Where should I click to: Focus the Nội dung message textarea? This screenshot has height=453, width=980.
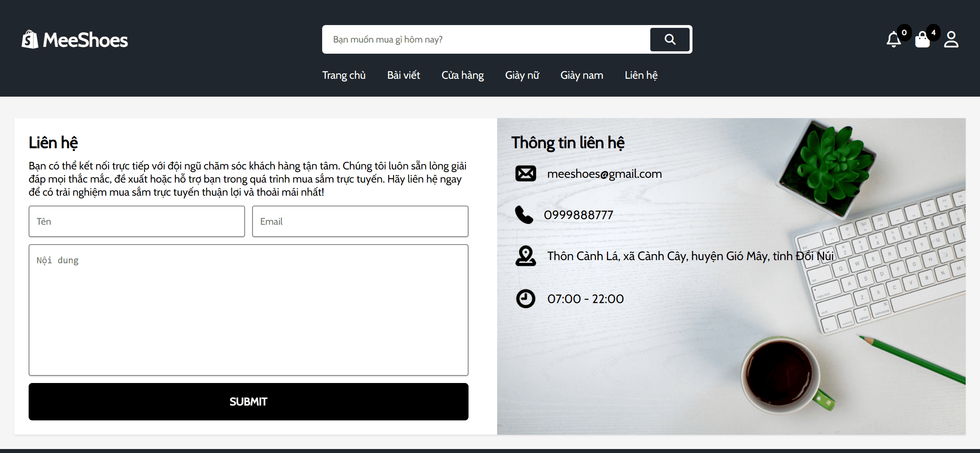(249, 310)
